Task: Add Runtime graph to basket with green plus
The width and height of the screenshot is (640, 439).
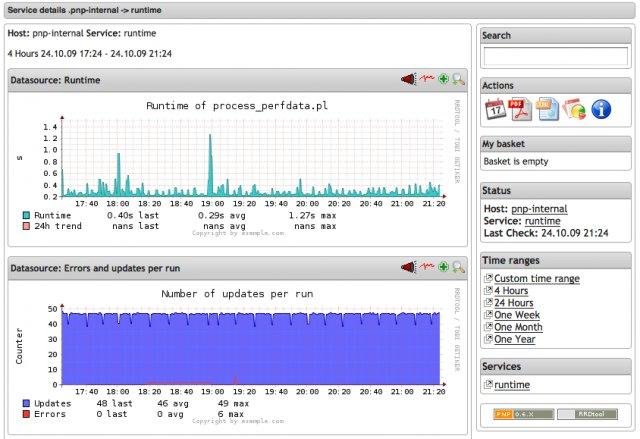Action: (443, 79)
